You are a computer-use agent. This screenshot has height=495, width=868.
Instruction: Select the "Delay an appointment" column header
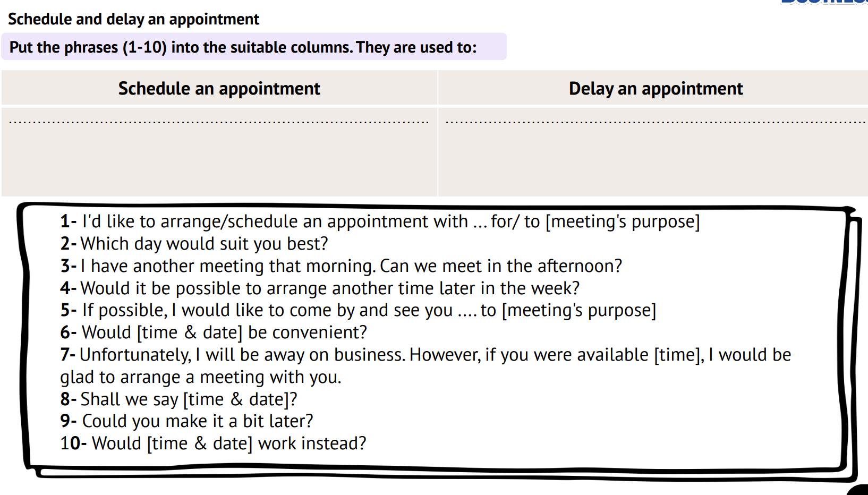(x=655, y=88)
